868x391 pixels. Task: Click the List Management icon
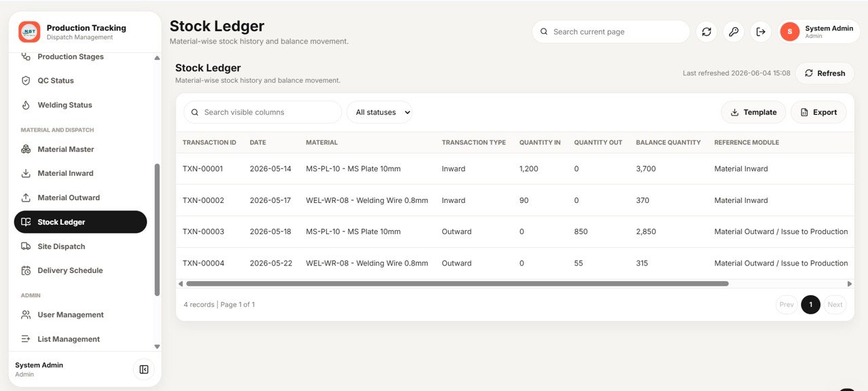[26, 339]
